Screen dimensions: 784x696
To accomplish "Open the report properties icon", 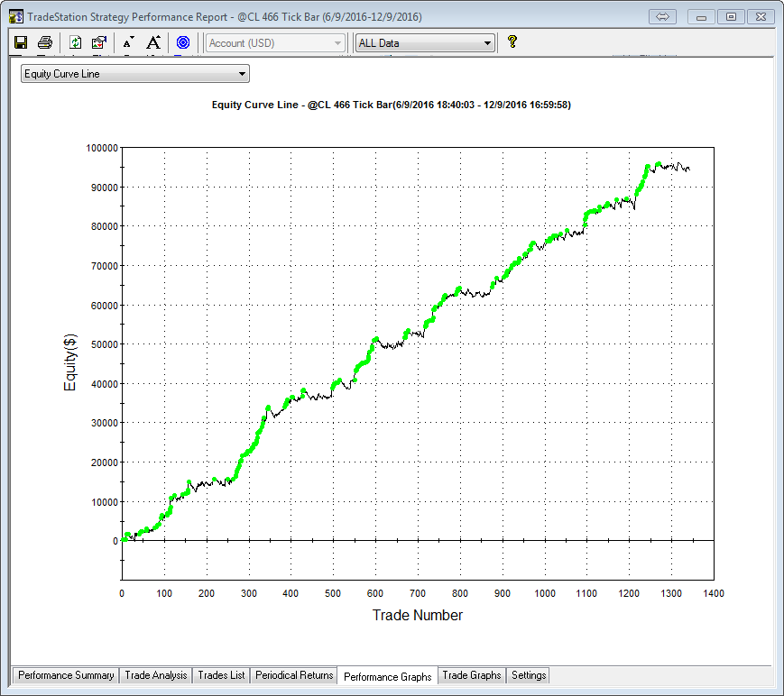I will 99,42.
